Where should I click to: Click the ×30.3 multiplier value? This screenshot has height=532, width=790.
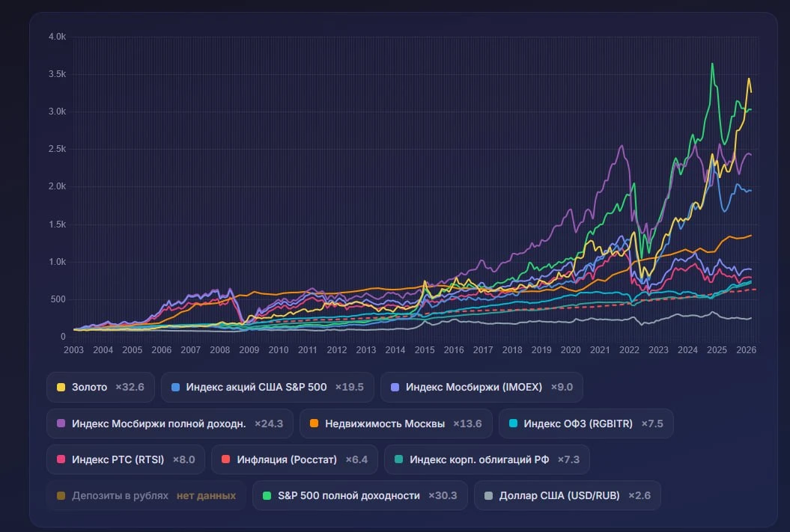(x=443, y=496)
